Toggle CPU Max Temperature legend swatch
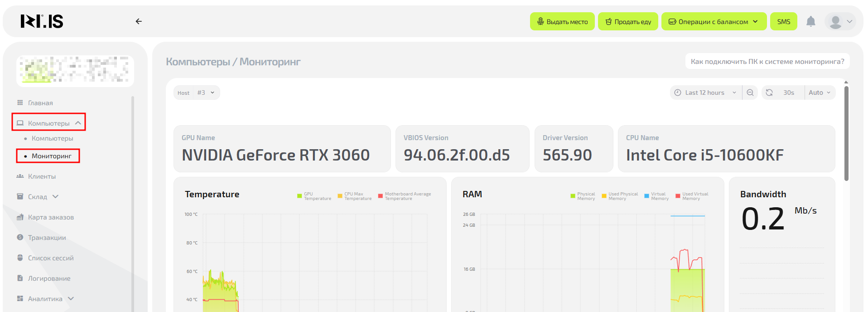 tap(340, 196)
